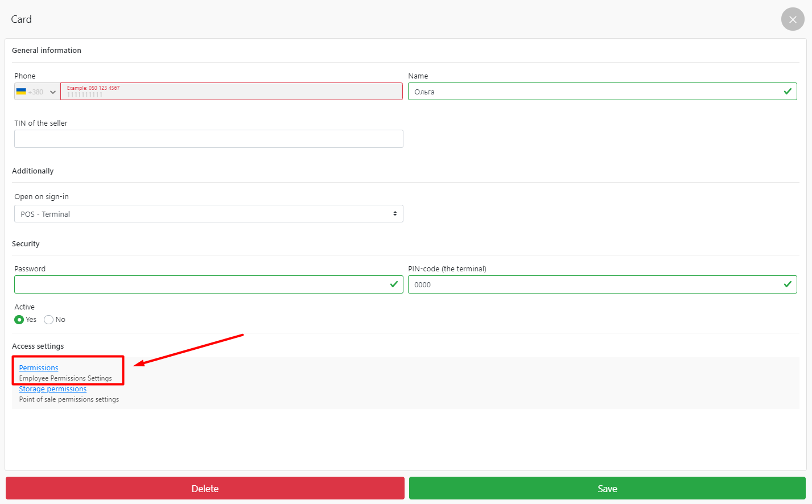The height and width of the screenshot is (504, 812).
Task: Open the Storage permissions link
Action: [x=53, y=389]
